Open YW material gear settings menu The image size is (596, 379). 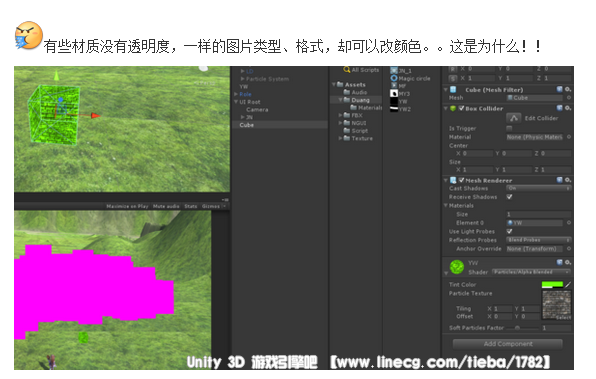(x=567, y=262)
